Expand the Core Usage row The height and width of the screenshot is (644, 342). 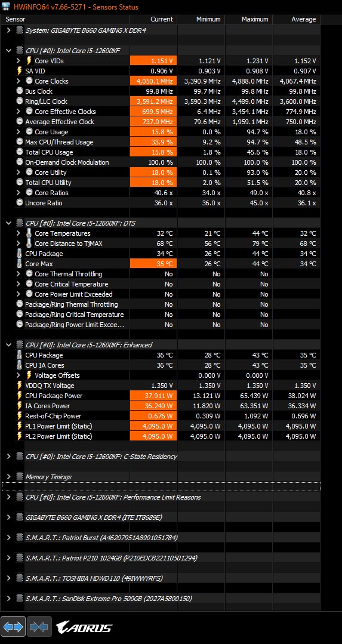18,132
